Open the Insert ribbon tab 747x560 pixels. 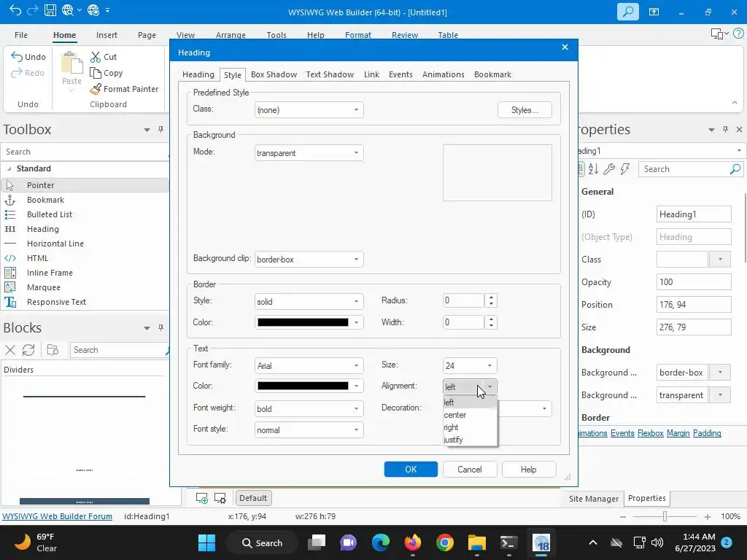107,35
